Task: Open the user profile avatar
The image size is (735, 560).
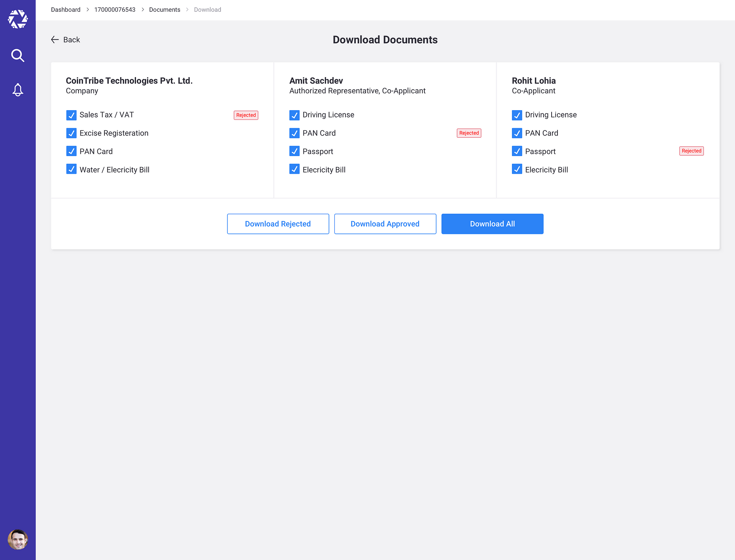Action: click(x=18, y=539)
